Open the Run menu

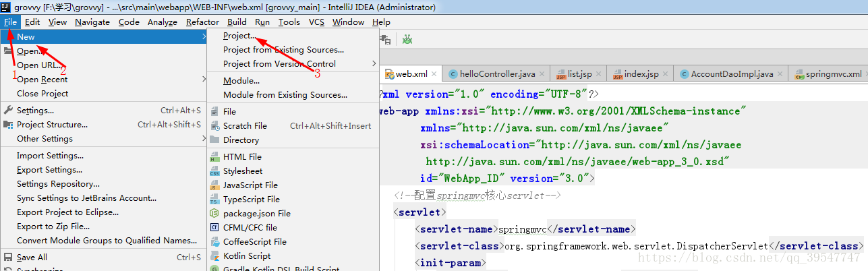coord(262,22)
